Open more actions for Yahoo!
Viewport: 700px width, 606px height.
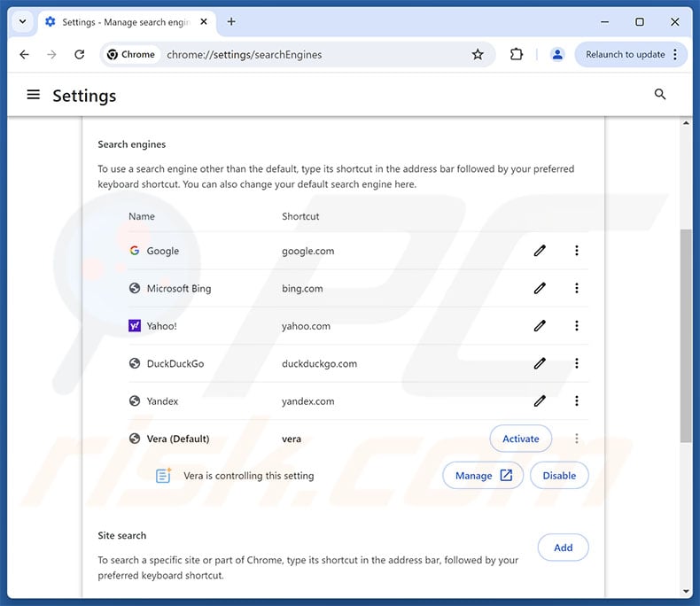[x=576, y=326]
